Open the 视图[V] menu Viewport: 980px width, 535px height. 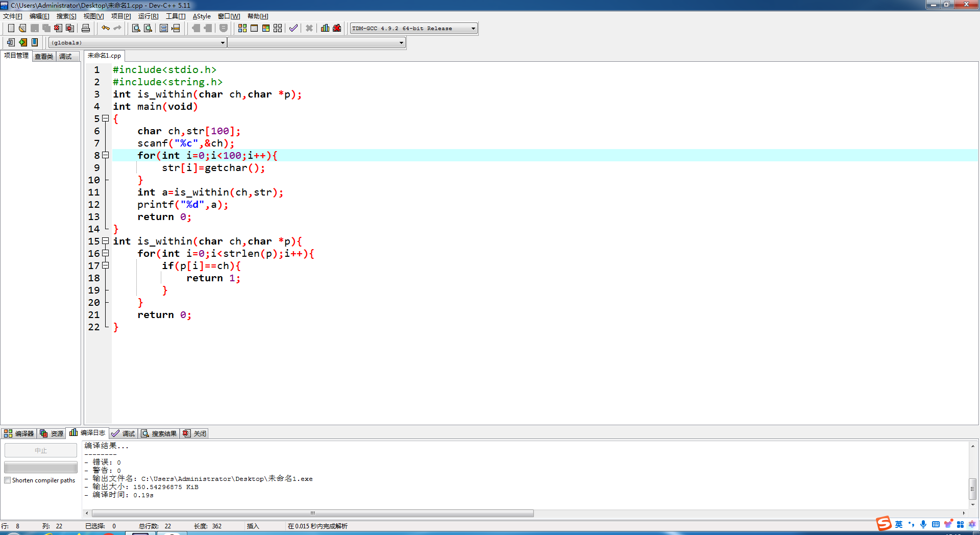(x=94, y=16)
